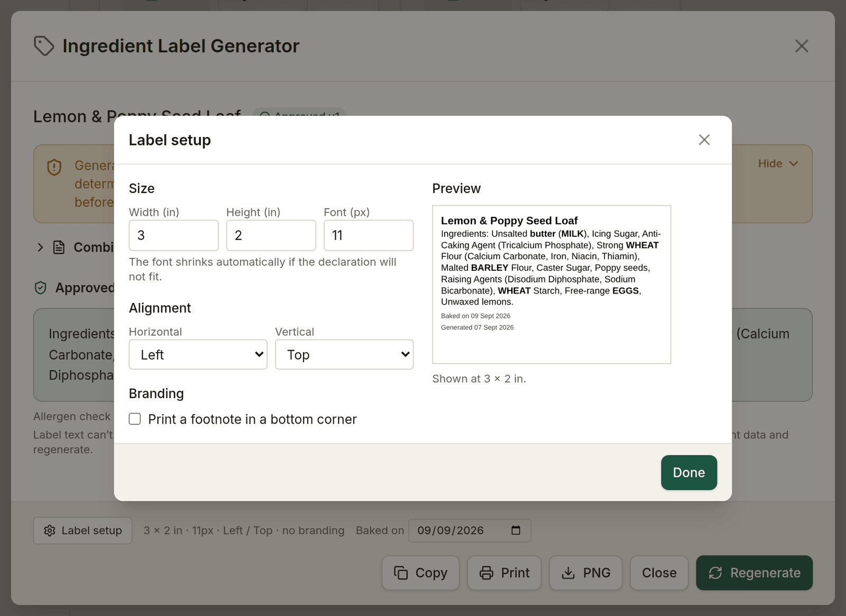Click the copy icon in Copy button
Viewport: 846px width, 616px height.
click(401, 573)
